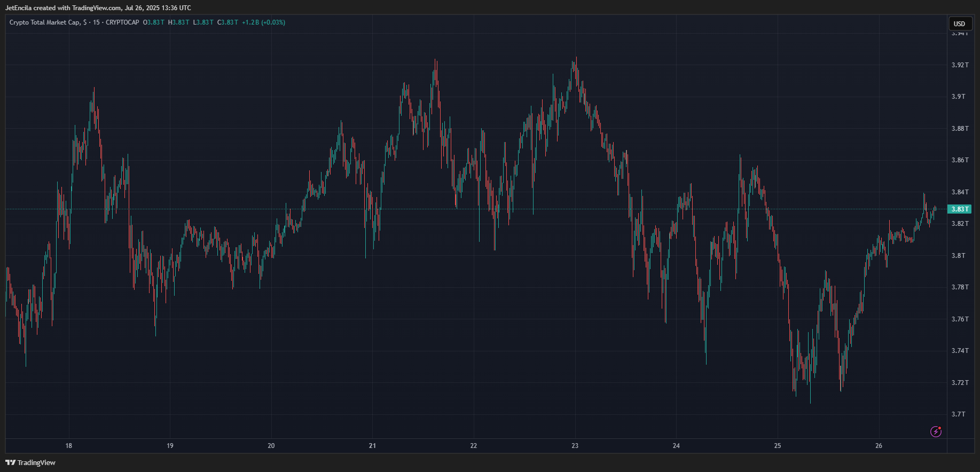Click the high value H3.83T

coord(179,22)
